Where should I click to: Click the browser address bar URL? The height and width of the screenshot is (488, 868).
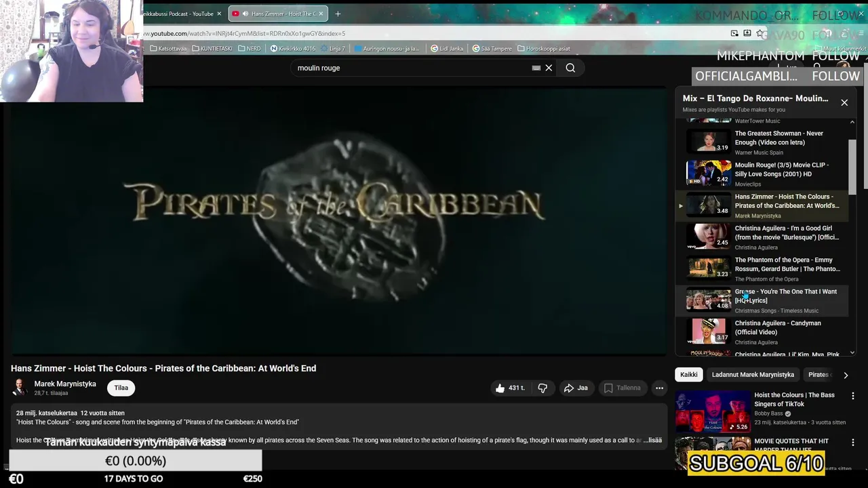[x=245, y=33]
